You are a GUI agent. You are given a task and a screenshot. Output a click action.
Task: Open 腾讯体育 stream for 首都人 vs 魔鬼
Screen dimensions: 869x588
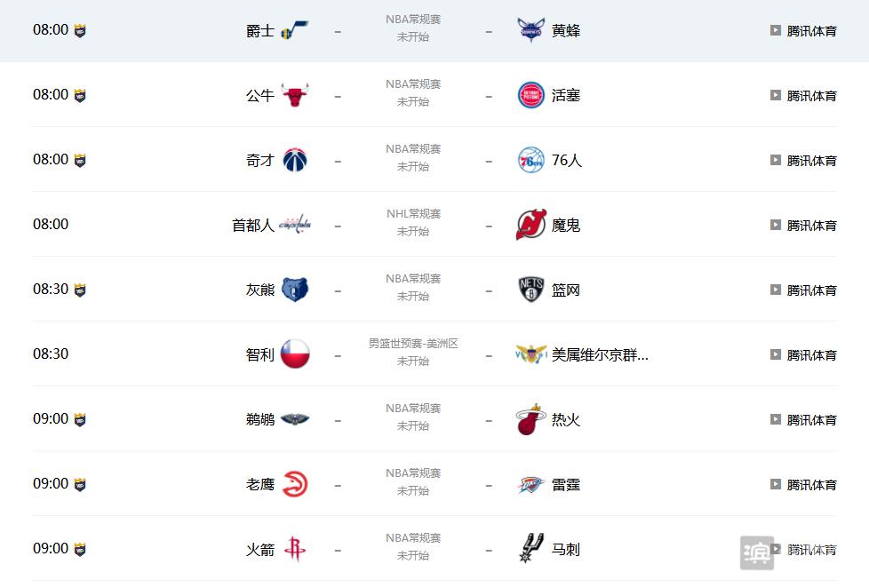click(x=811, y=226)
